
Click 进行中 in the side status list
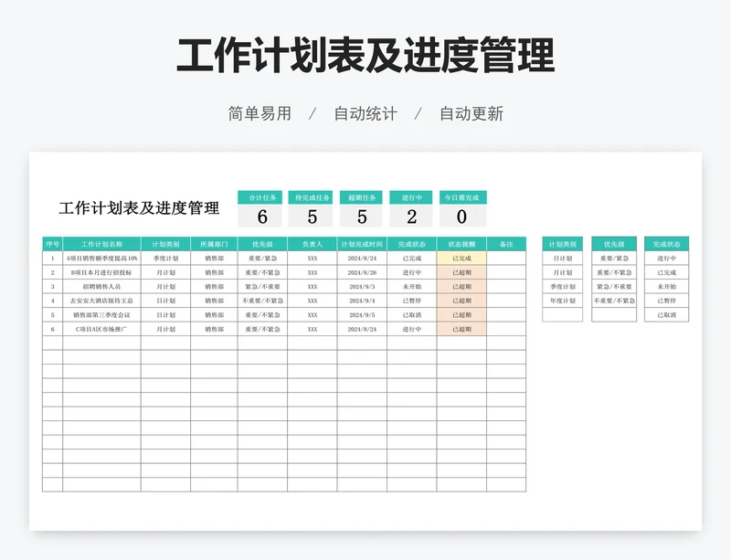(667, 259)
